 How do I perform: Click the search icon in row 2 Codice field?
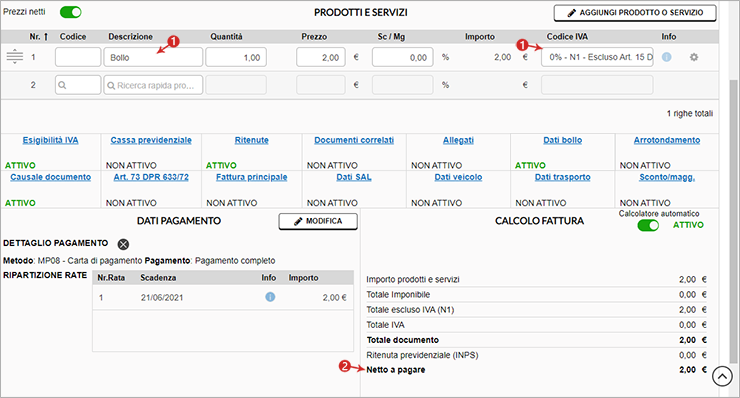62,85
